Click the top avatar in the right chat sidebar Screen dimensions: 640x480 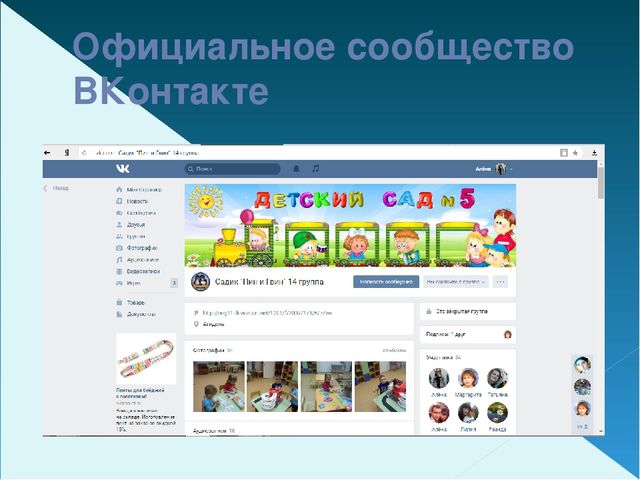(x=582, y=365)
